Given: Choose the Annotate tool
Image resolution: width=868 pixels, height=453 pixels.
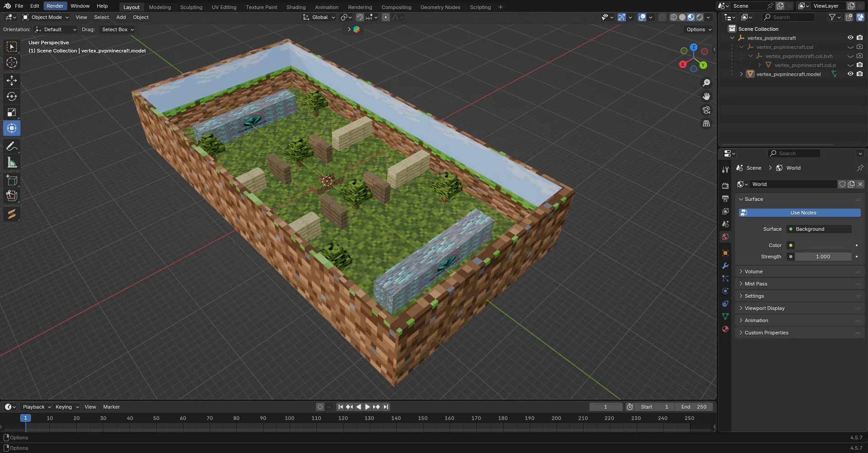Looking at the screenshot, I should [x=12, y=146].
